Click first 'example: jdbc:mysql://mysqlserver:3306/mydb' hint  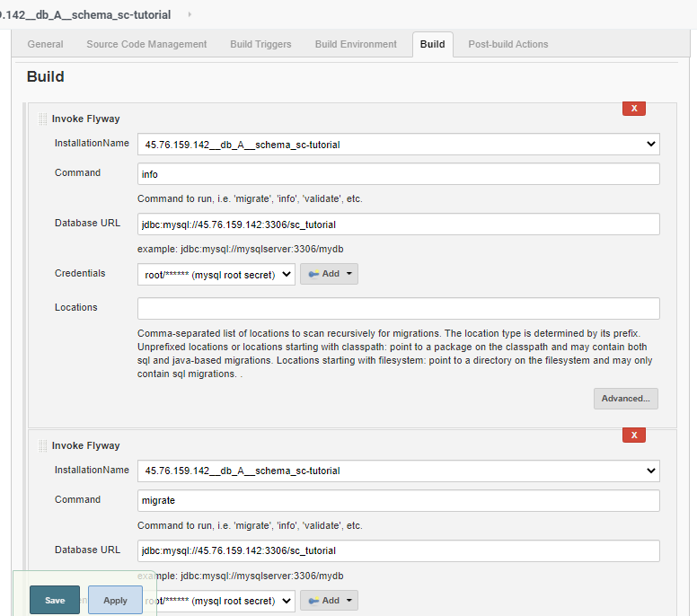[x=240, y=249]
